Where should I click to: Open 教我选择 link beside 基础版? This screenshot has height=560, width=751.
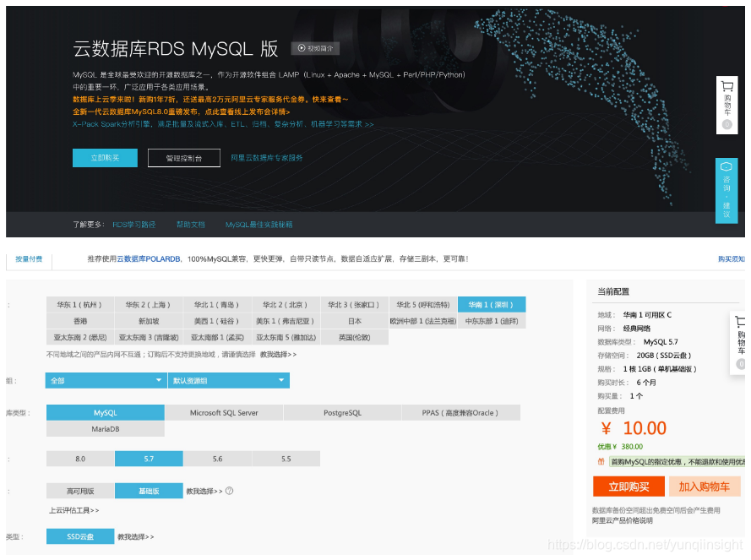204,491
